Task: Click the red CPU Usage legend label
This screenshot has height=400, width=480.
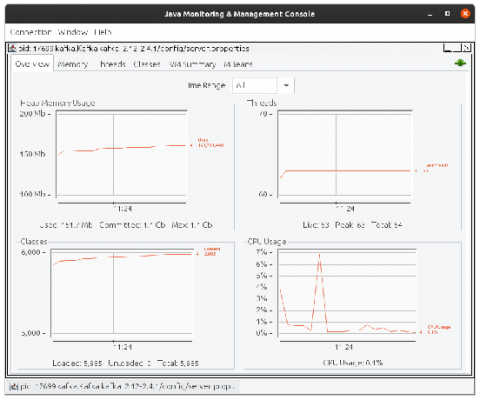Action: point(439,330)
